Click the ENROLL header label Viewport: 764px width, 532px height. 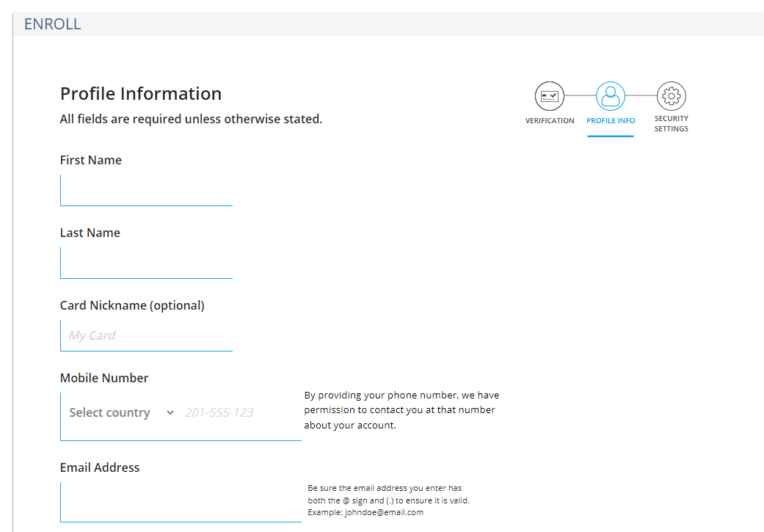[52, 23]
